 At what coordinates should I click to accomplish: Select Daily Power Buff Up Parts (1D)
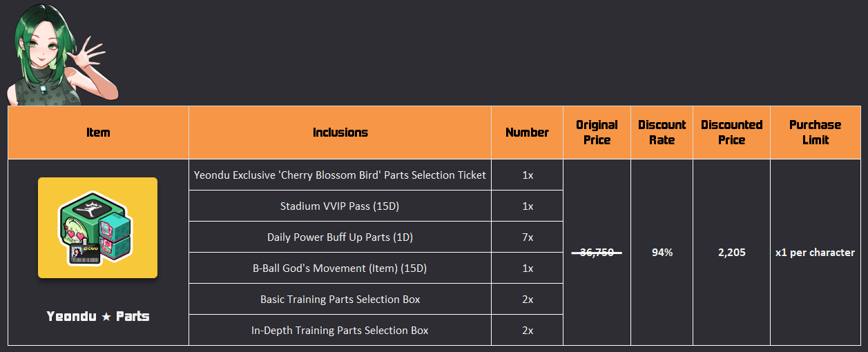pos(340,237)
